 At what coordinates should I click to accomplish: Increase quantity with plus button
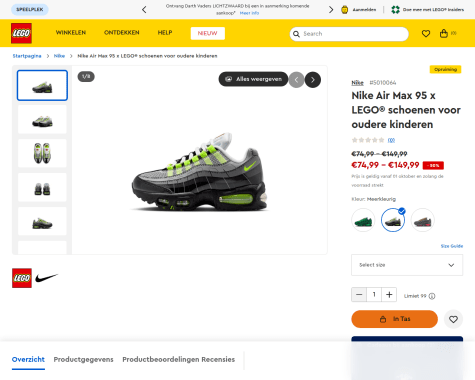click(389, 295)
